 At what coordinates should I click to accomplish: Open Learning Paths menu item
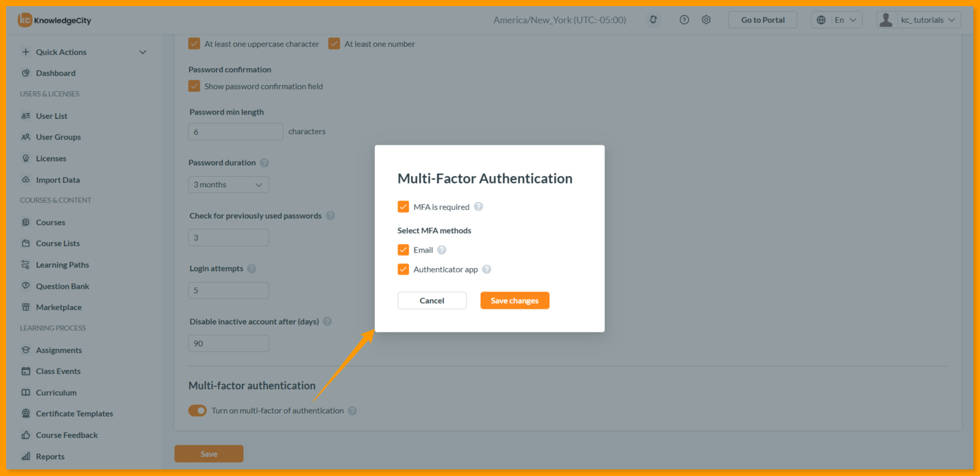[62, 265]
